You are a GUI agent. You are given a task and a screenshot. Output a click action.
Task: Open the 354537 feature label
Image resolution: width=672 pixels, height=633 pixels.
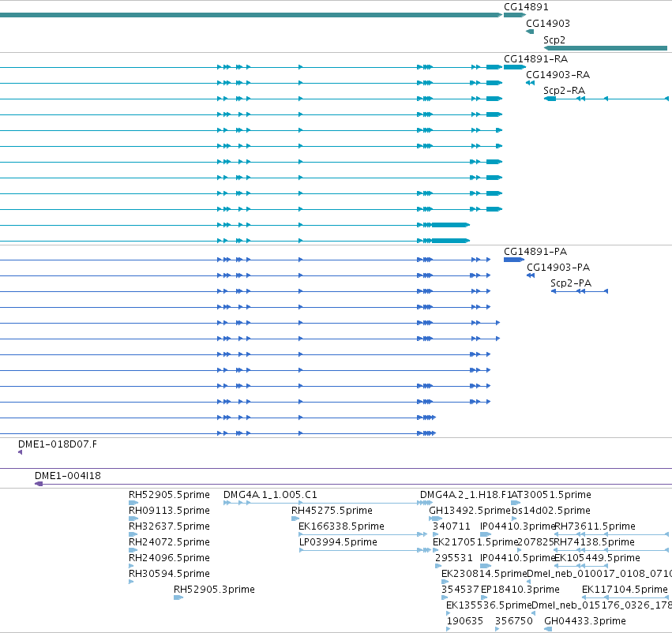pos(460,590)
